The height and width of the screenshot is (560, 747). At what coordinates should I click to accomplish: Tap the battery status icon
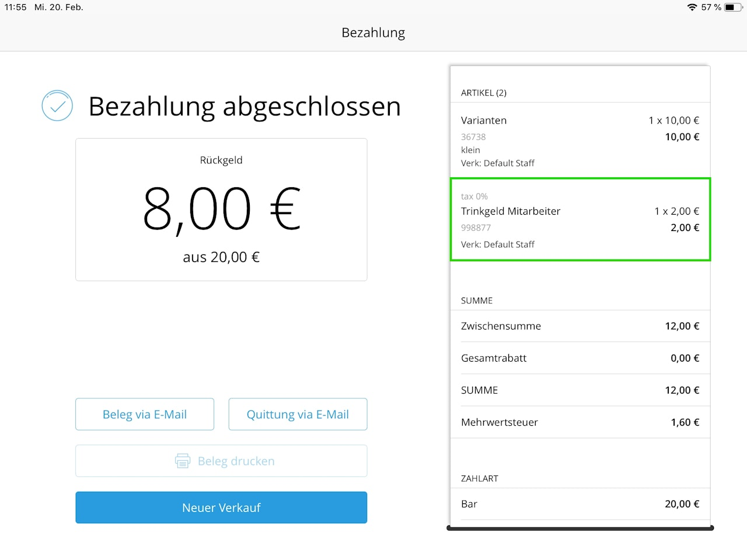(x=732, y=7)
